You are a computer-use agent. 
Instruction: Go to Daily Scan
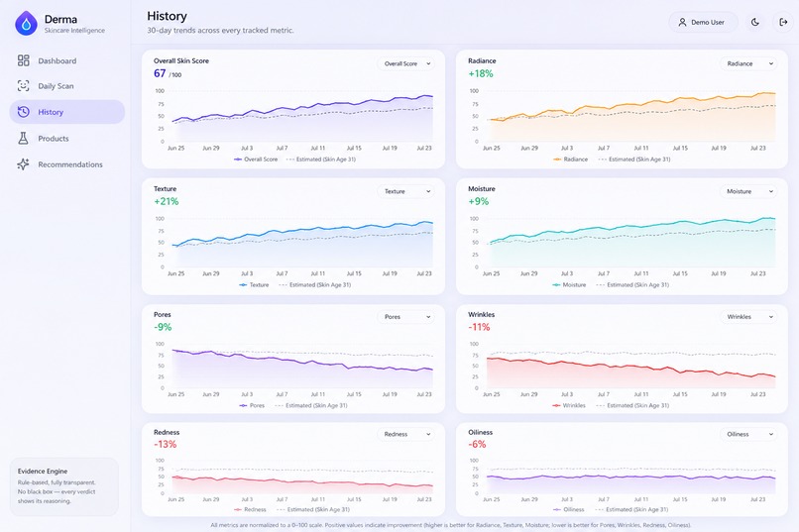[67, 85]
